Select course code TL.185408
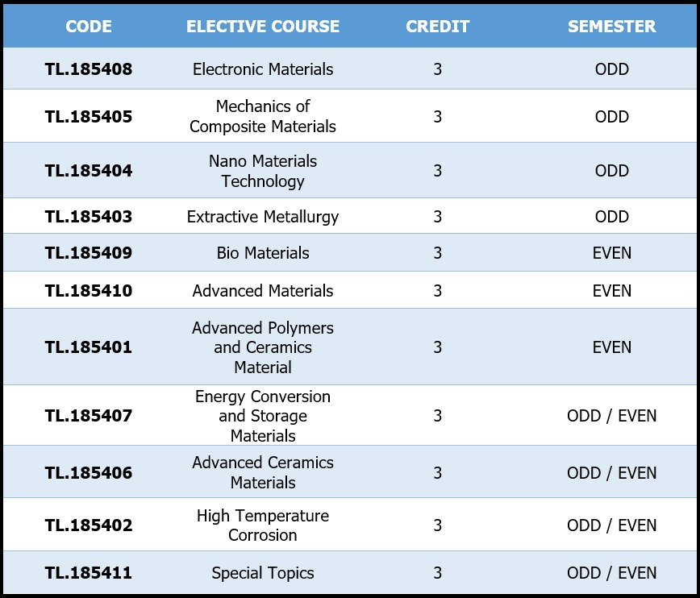The width and height of the screenshot is (700, 598). 89,69
